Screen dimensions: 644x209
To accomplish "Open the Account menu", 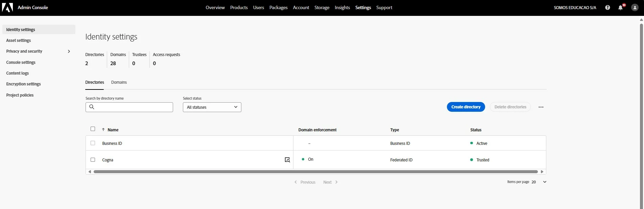I will (x=301, y=7).
